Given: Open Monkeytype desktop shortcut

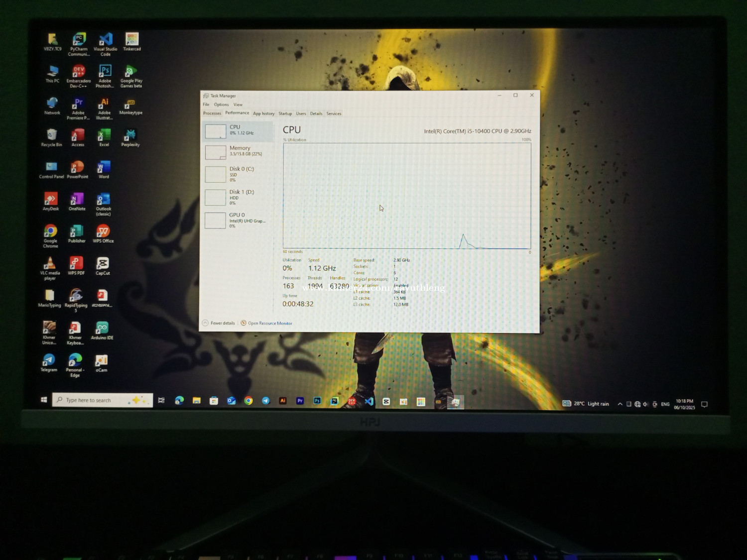Looking at the screenshot, I should pos(131,106).
